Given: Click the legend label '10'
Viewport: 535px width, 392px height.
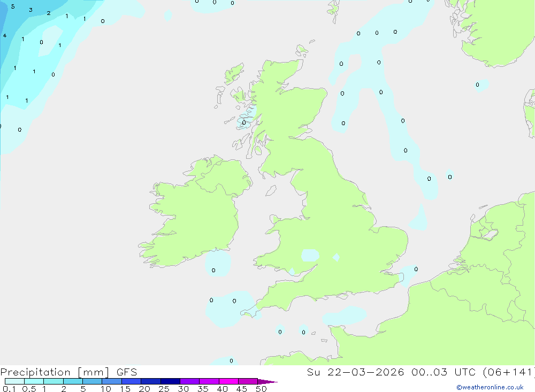Looking at the screenshot, I should (x=106, y=389).
